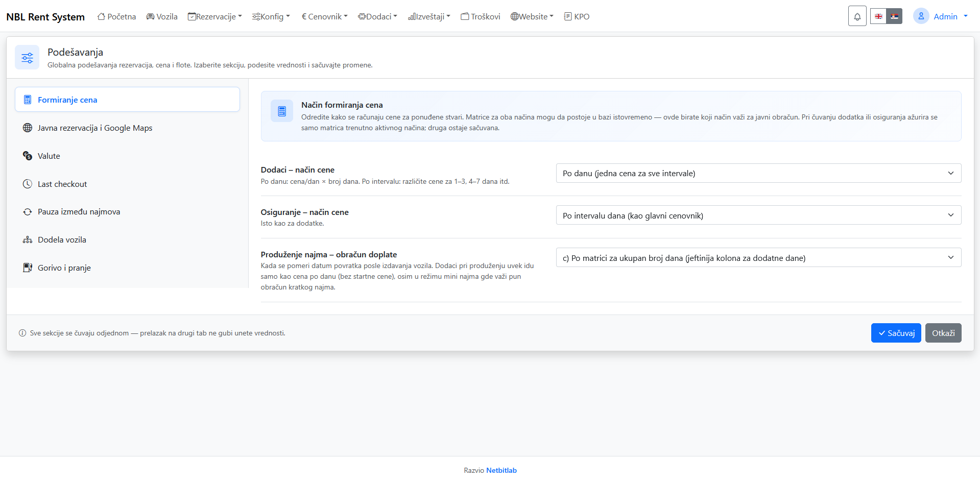The width and height of the screenshot is (980, 483).
Task: Click the notification bell icon
Action: pos(857,16)
